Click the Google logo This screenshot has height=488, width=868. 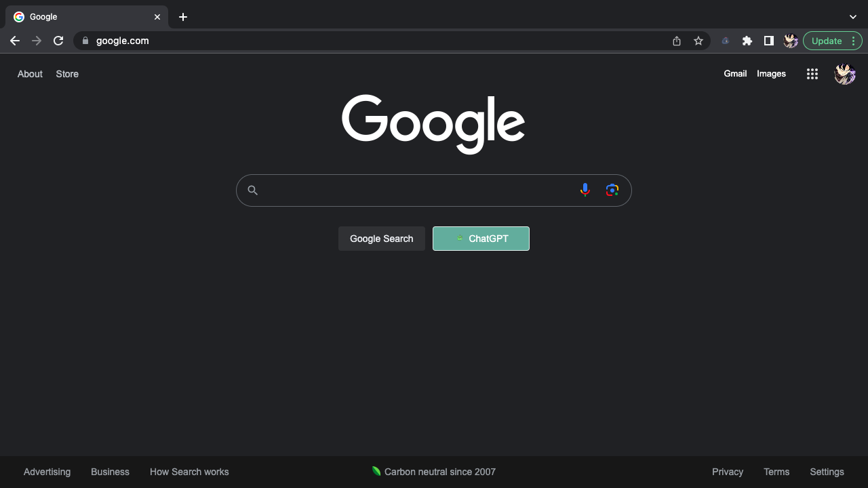[x=433, y=124]
